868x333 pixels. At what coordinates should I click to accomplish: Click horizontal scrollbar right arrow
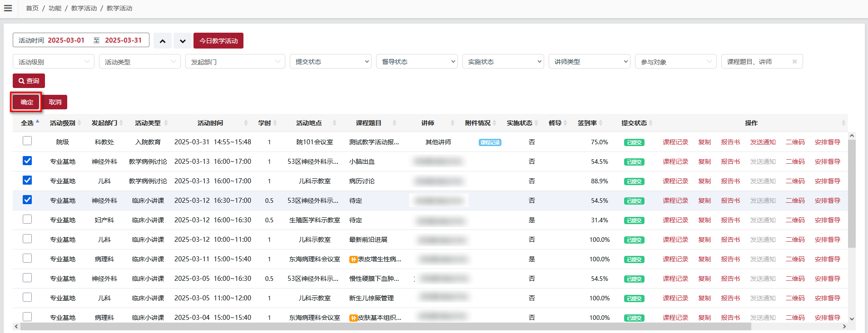click(844, 327)
